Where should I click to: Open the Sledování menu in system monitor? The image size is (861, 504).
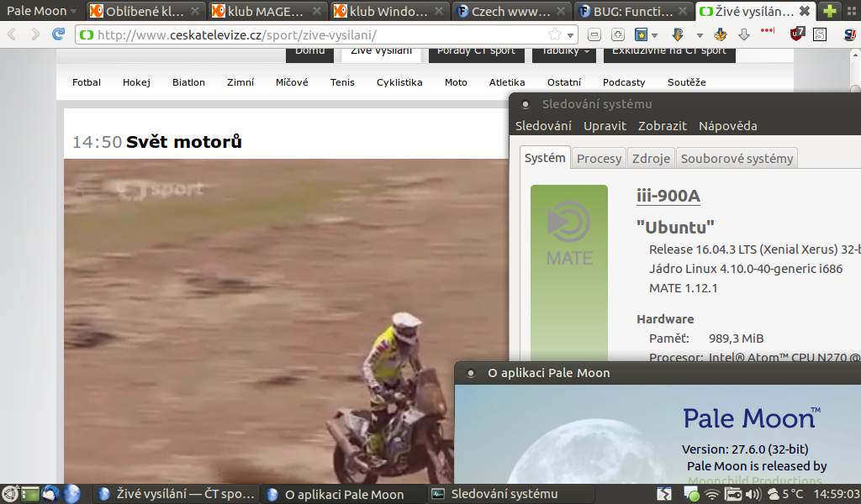pos(543,126)
